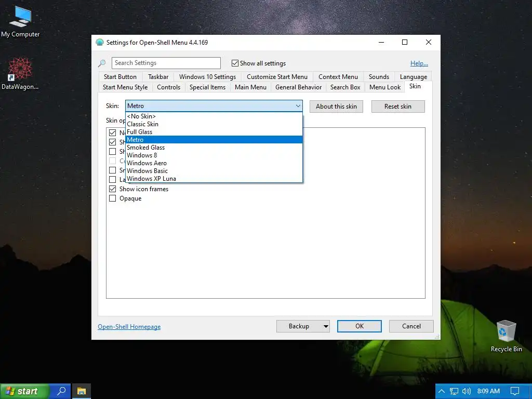Open the network tray icon

click(x=454, y=391)
